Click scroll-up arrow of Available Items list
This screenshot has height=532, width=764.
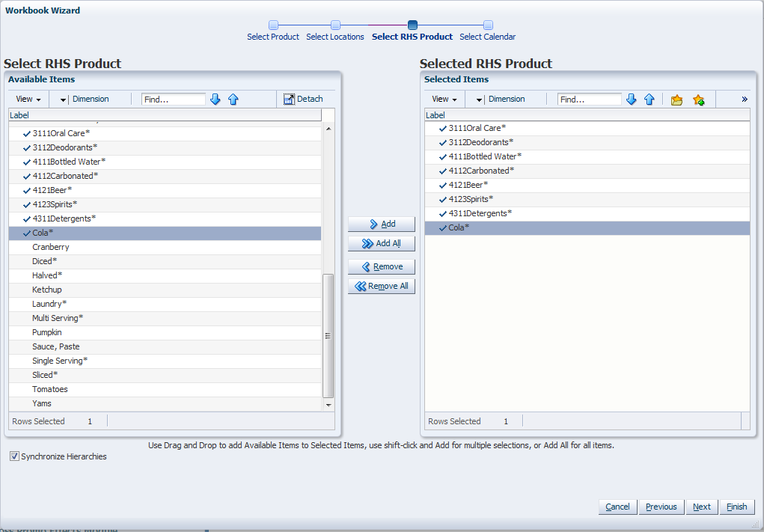[328, 129]
